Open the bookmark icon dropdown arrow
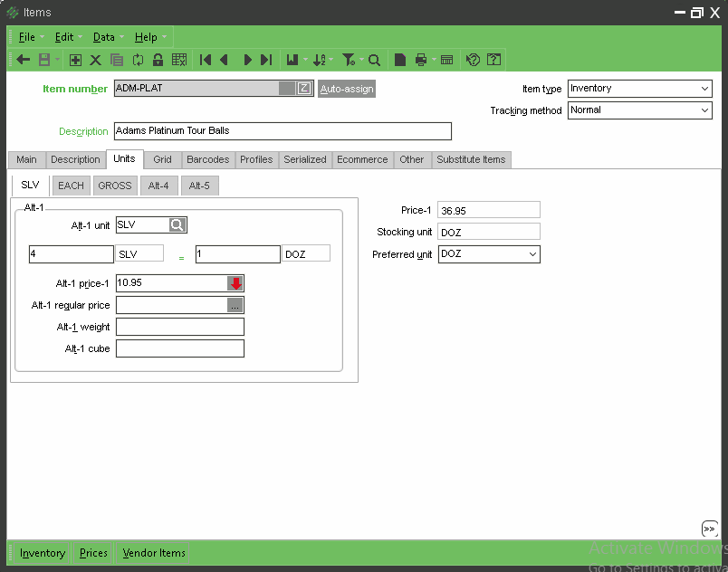The image size is (728, 572). (305, 60)
